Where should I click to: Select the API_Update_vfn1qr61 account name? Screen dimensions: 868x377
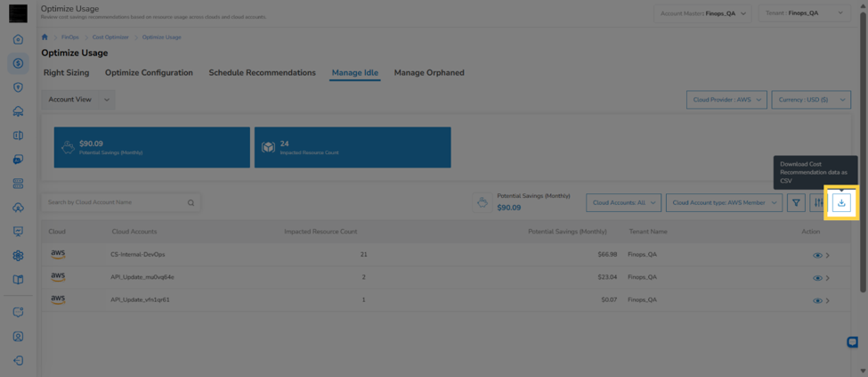(x=140, y=300)
